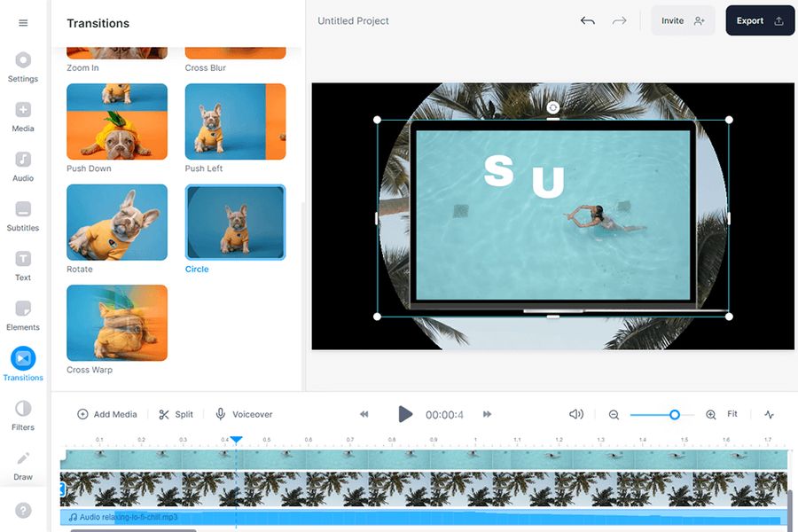This screenshot has width=798, height=532.
Task: Click the undo arrow icon
Action: (x=587, y=20)
